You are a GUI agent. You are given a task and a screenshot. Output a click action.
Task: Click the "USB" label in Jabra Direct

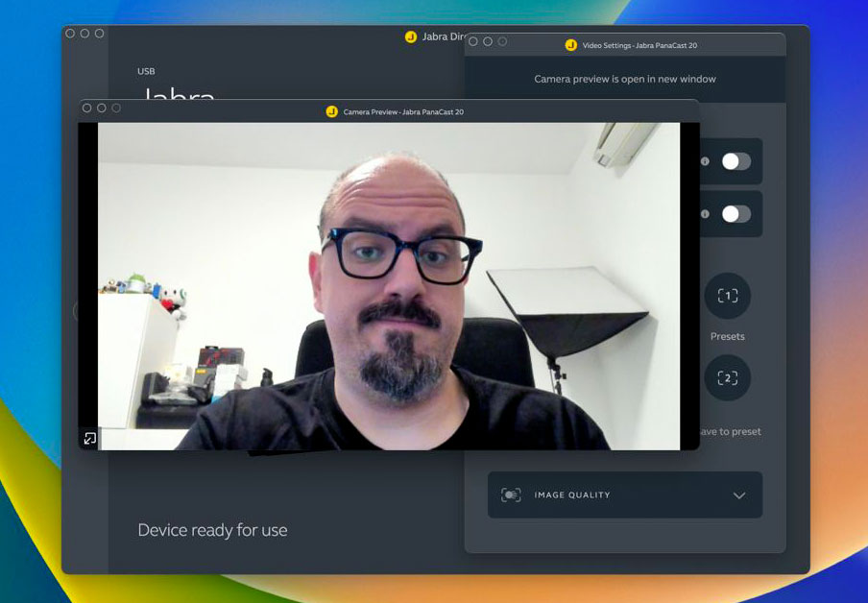tap(146, 71)
